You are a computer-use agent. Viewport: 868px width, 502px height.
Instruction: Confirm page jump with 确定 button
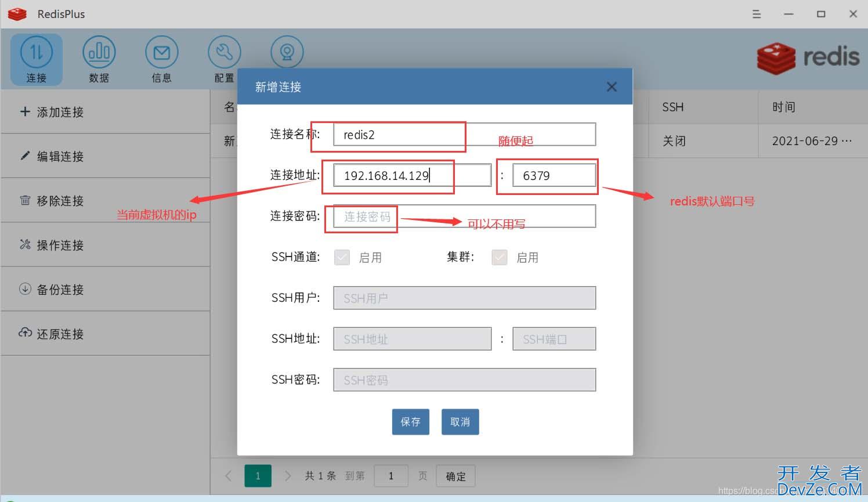pyautogui.click(x=456, y=476)
